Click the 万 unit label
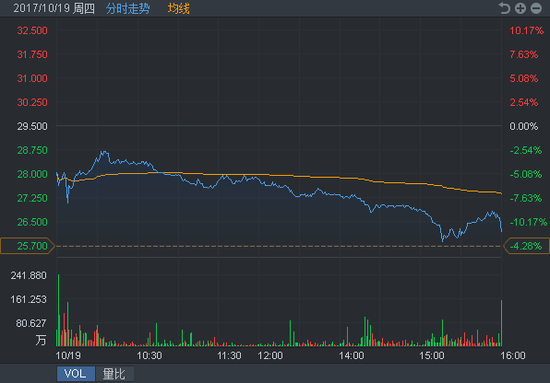 pyautogui.click(x=41, y=340)
